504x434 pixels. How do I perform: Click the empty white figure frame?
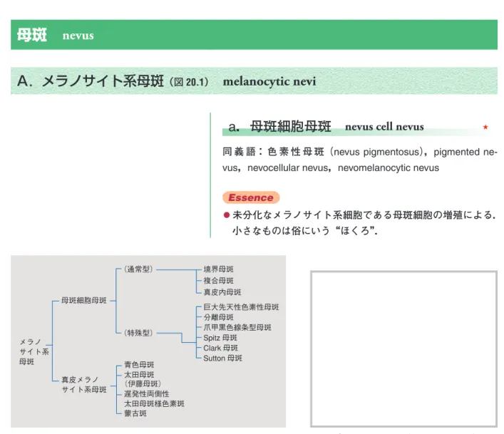coord(403,349)
